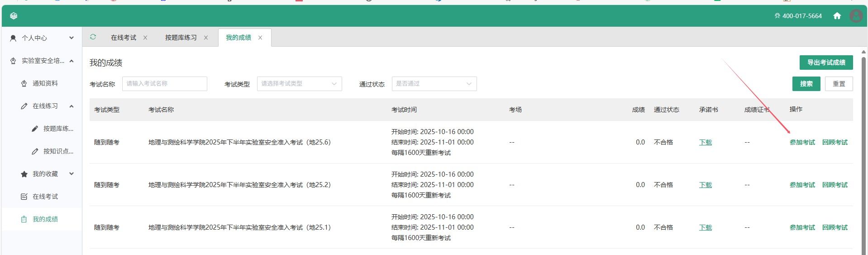Open the 考试类型 dropdown
Screen dimensions: 868x255
(x=299, y=84)
